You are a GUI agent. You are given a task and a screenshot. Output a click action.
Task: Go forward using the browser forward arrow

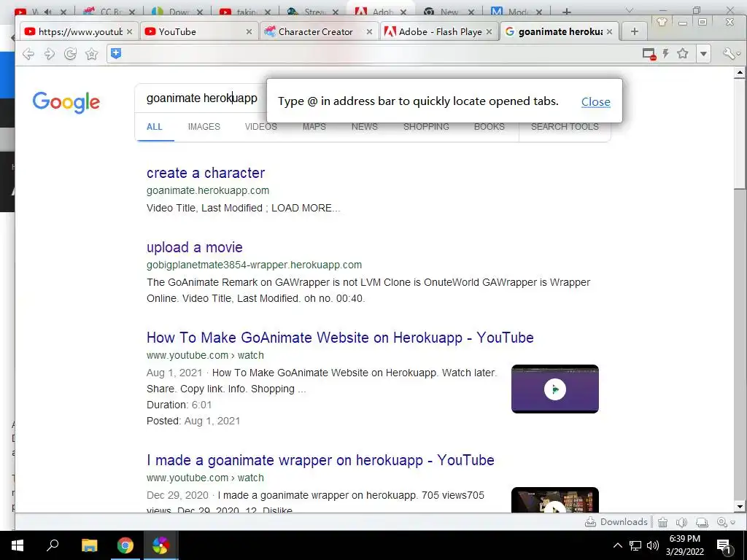tap(50, 54)
